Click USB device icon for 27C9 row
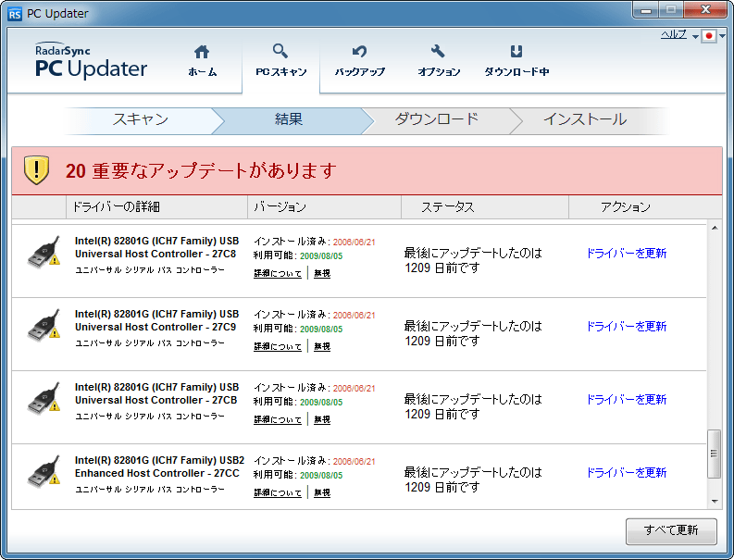Screen dimensions: 734x560 (x=44, y=326)
